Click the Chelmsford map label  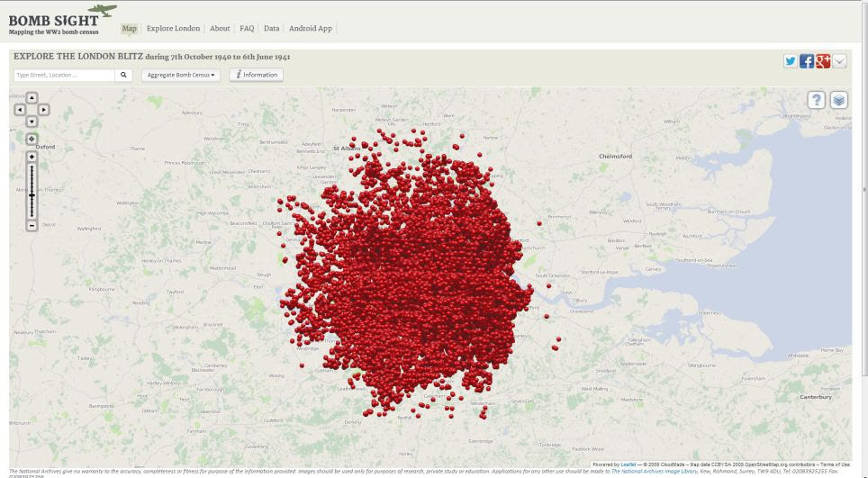[615, 157]
